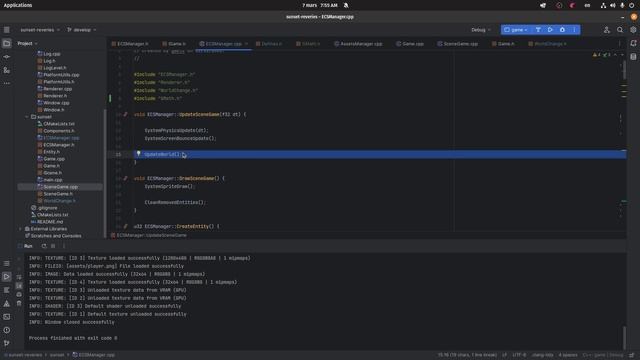Switch to SceneGame.cpp tab
The height and width of the screenshot is (360, 640).
pos(457,44)
